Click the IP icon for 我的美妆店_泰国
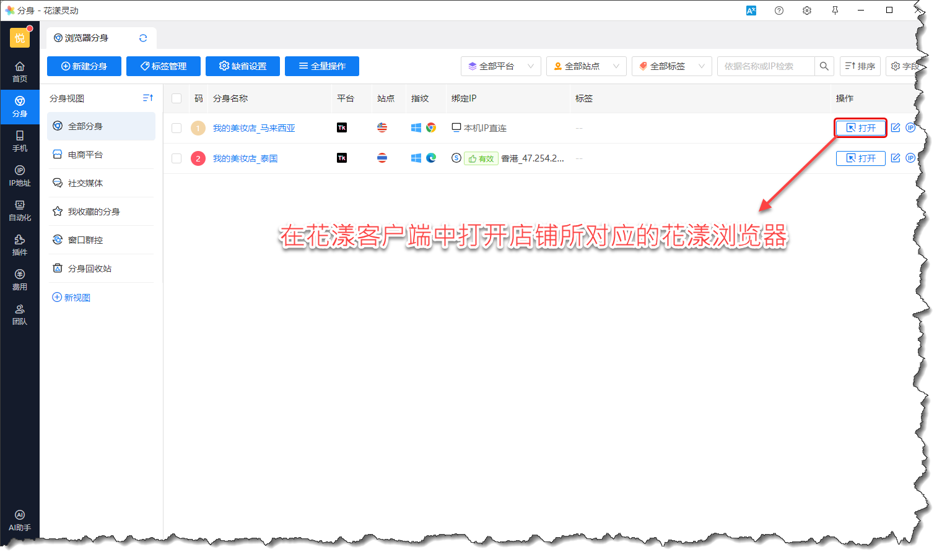Viewport: 942px width, 560px height. [x=910, y=158]
